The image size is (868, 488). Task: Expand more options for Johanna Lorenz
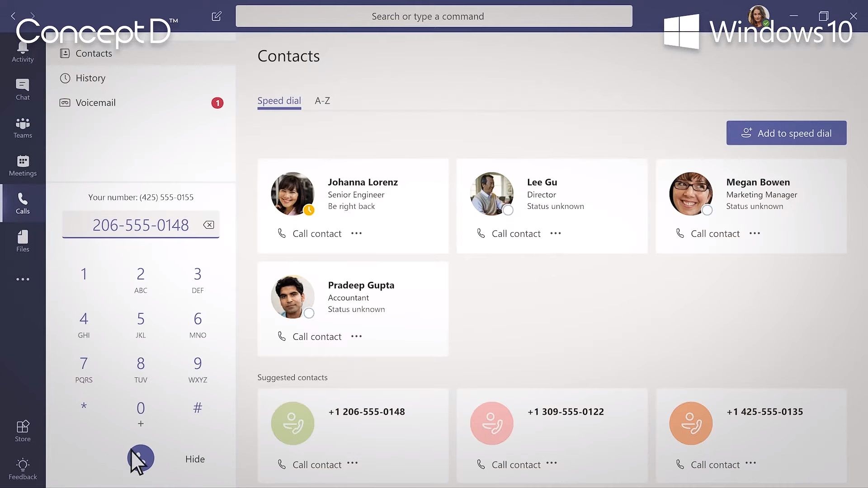(x=356, y=234)
